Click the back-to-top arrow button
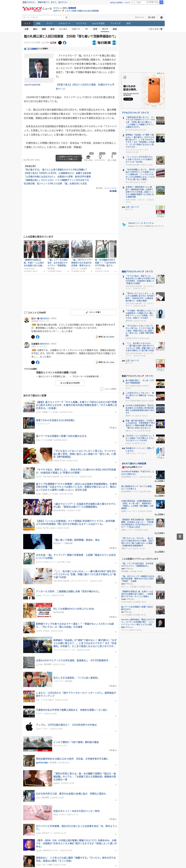Image resolution: width=186 pixels, height=868 pixels. (x=180, y=536)
